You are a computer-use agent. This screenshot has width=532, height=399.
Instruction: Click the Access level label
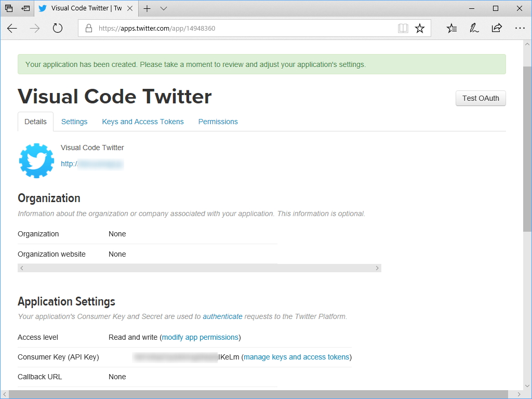pos(37,337)
